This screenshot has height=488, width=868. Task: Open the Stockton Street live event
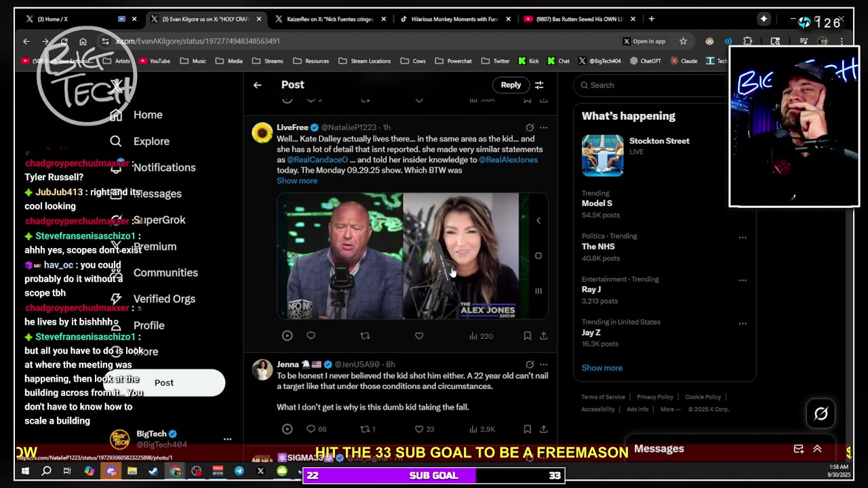tap(665, 155)
